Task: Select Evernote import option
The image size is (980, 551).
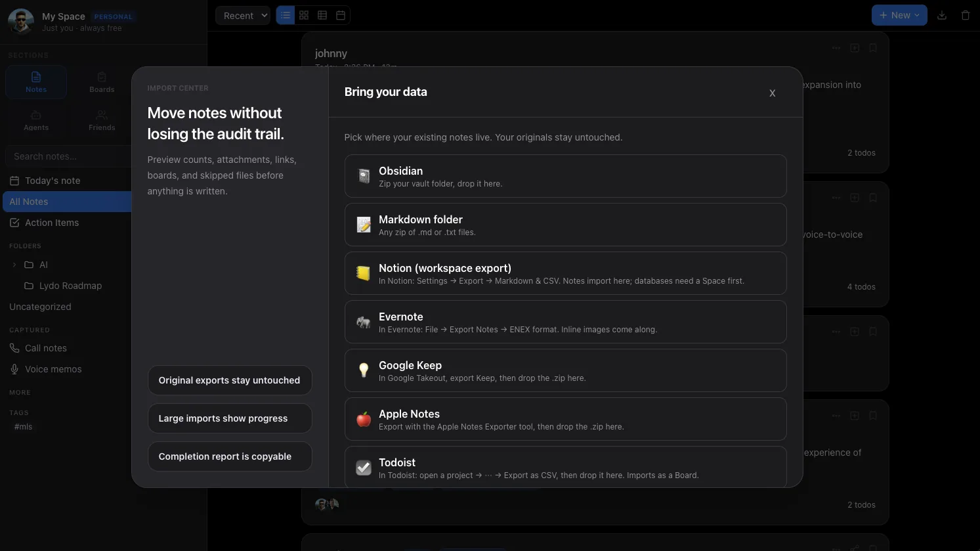Action: coord(565,322)
